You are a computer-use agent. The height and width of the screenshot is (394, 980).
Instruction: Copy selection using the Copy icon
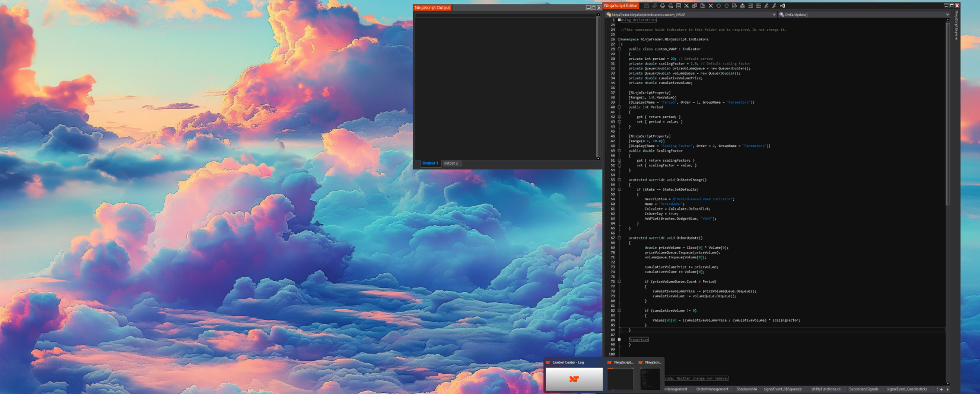(x=695, y=6)
